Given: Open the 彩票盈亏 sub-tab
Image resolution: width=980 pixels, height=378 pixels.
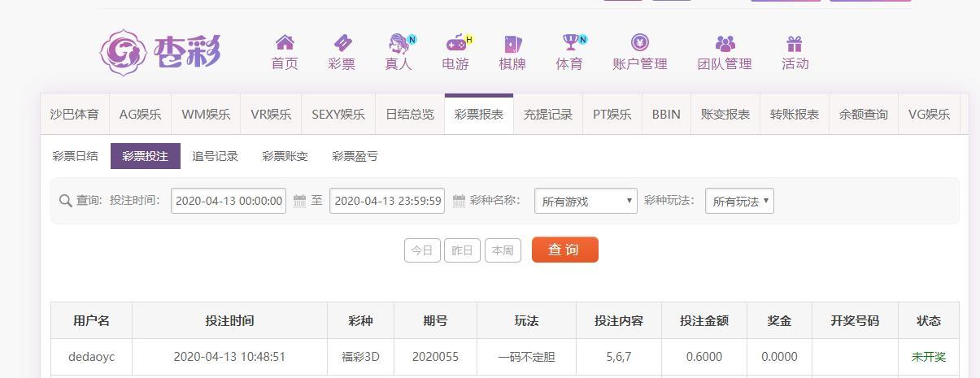Looking at the screenshot, I should (x=355, y=156).
